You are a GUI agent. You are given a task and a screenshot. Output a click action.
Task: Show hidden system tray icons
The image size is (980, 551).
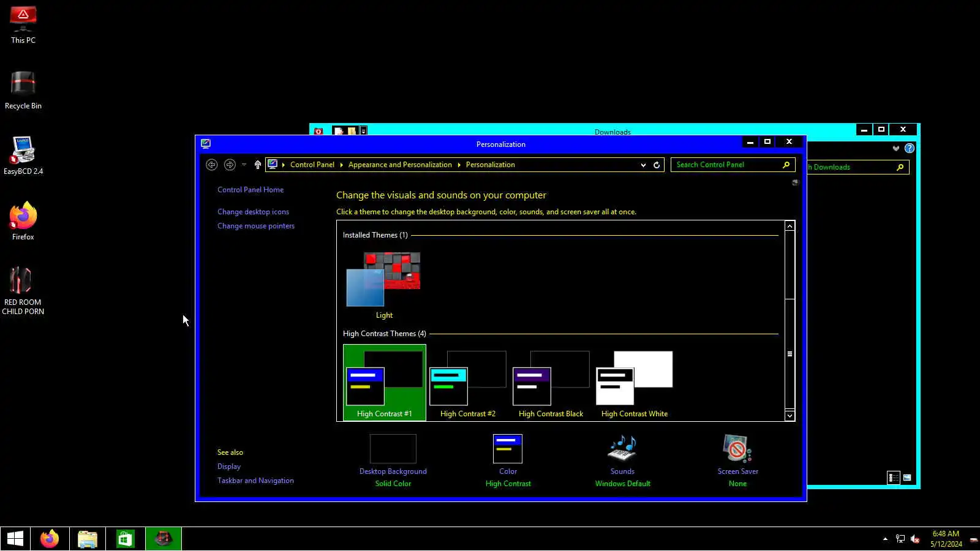click(885, 539)
